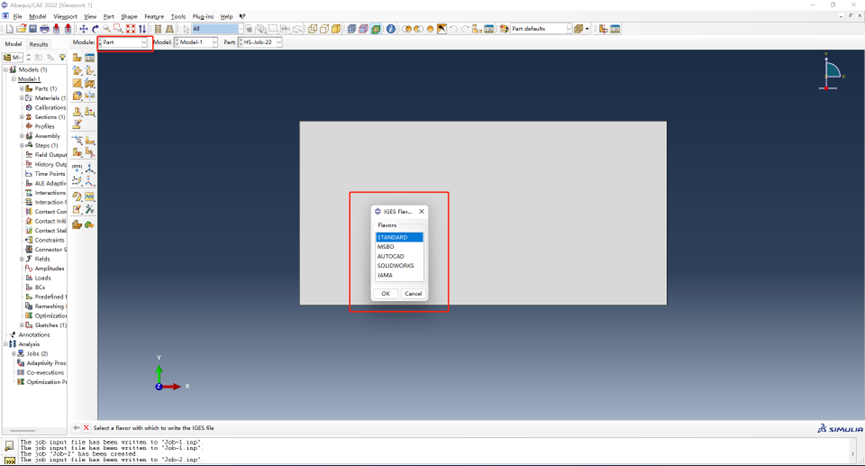The height and width of the screenshot is (466, 865).
Task: Select the Box Zoom View tool
Action: click(x=118, y=29)
